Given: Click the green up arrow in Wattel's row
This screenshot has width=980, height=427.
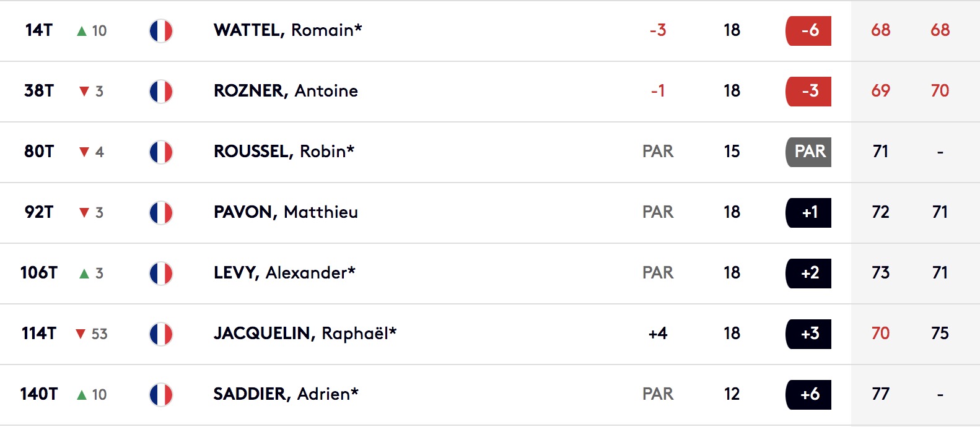Looking at the screenshot, I should click(81, 31).
